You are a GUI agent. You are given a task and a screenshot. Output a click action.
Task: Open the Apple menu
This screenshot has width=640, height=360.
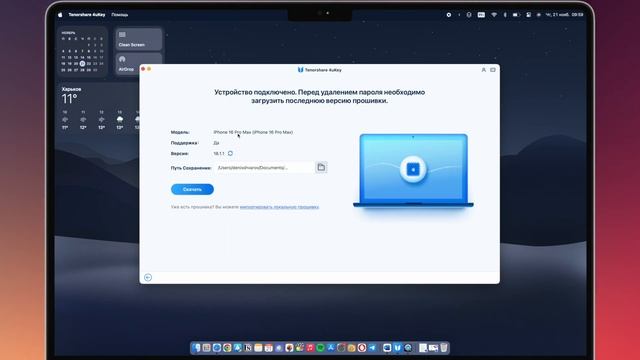pos(60,15)
